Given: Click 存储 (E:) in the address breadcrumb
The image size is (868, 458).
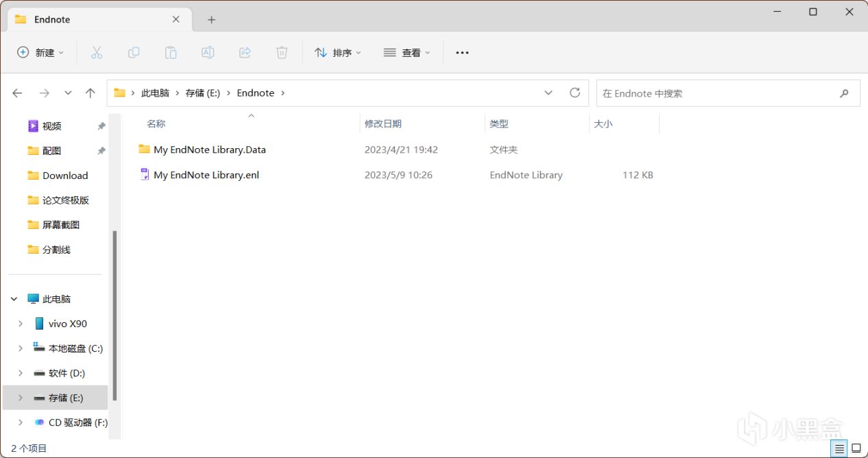Looking at the screenshot, I should point(203,93).
